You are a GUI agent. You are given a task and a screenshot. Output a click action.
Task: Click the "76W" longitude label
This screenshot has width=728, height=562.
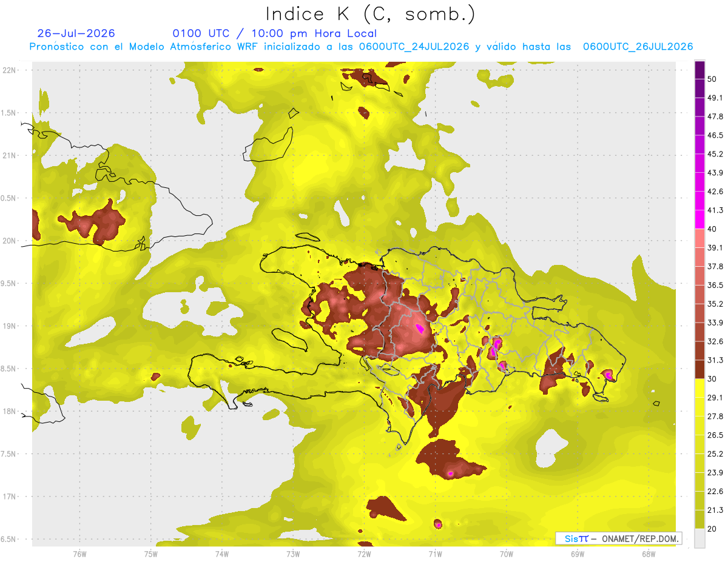(79, 554)
